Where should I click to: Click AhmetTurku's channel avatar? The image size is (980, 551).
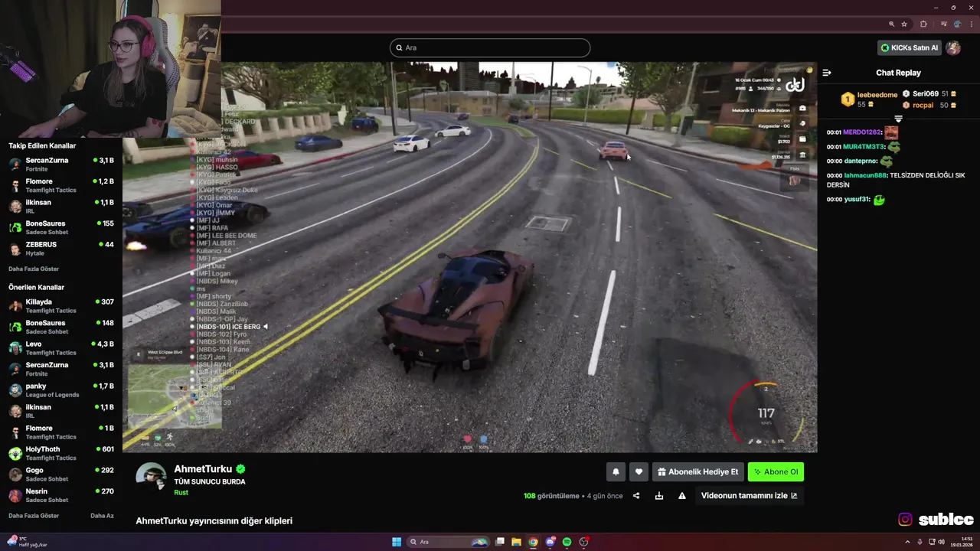(151, 478)
